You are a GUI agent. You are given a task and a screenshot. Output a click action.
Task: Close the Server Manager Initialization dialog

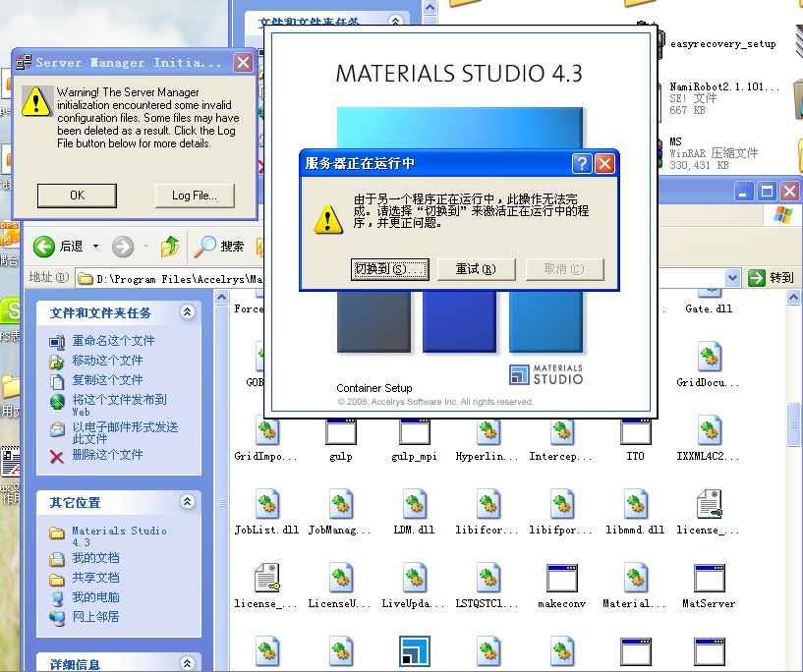(x=243, y=63)
